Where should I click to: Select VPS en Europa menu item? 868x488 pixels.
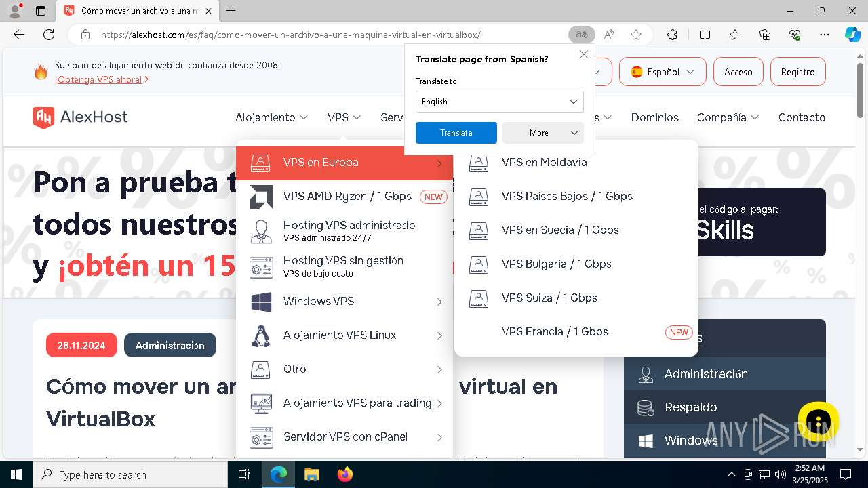344,163
